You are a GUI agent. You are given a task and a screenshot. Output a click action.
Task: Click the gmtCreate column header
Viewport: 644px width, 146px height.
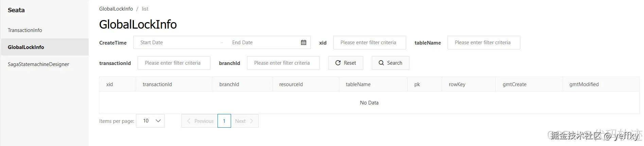[515, 84]
